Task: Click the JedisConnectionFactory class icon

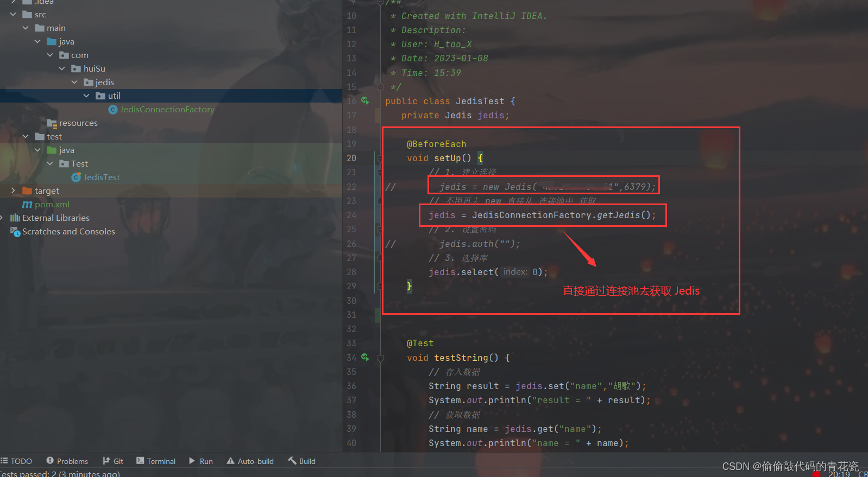Action: (113, 110)
